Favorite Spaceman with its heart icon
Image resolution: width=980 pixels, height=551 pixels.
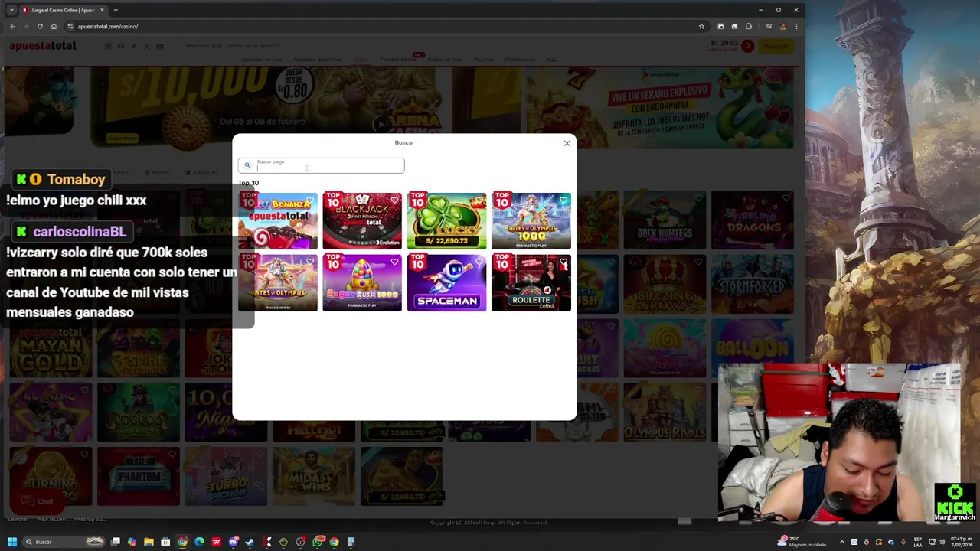[479, 262]
